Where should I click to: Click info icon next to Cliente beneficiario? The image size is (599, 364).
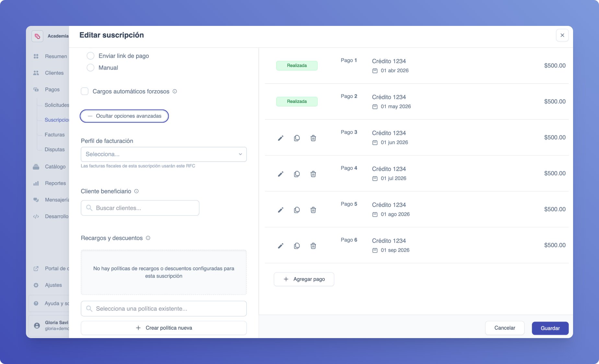pyautogui.click(x=136, y=191)
